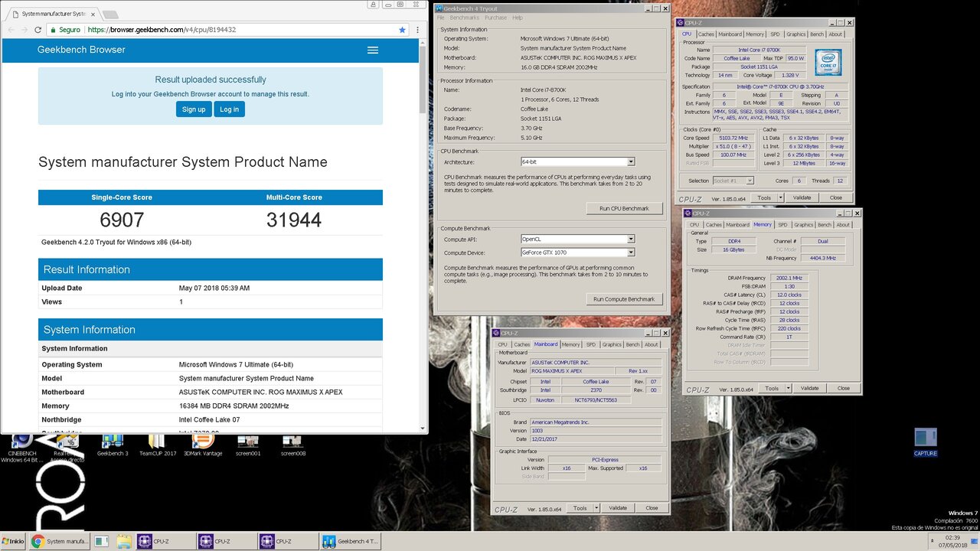Switch to Graphics tab in CPU-Z Mainboard window
This screenshot has width=980, height=551.
[x=612, y=344]
